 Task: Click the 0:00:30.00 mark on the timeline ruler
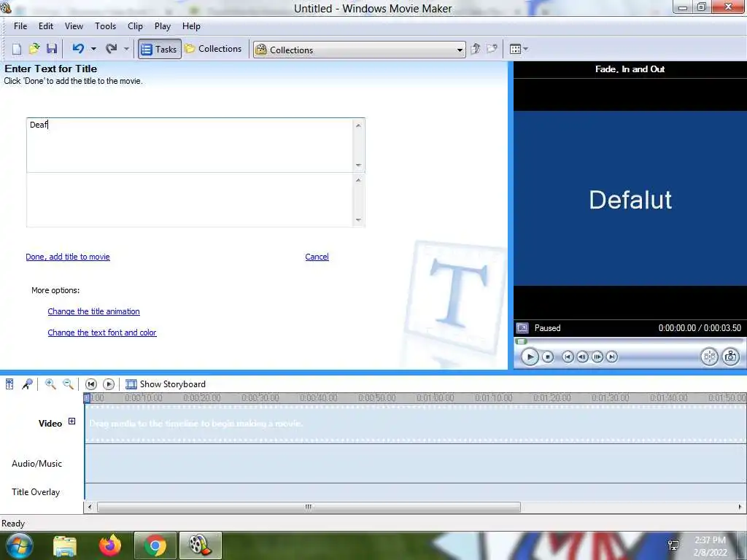pos(260,397)
